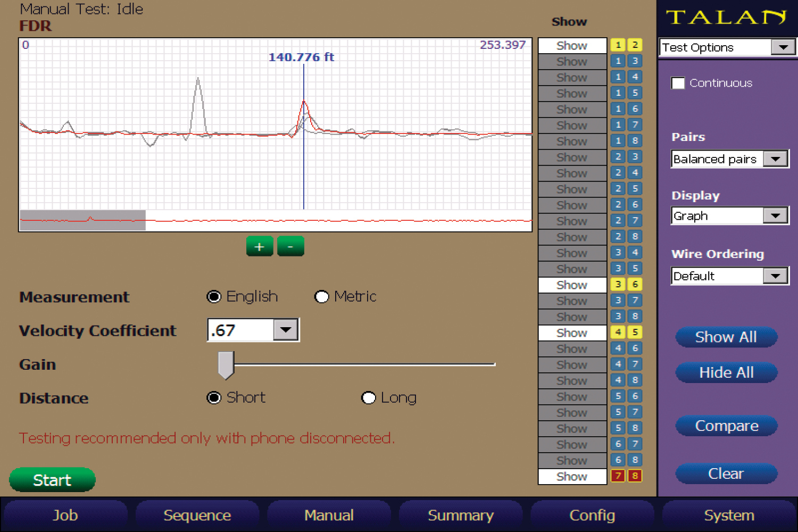Show the trace for pair 2-6
The image size is (798, 532).
click(572, 205)
